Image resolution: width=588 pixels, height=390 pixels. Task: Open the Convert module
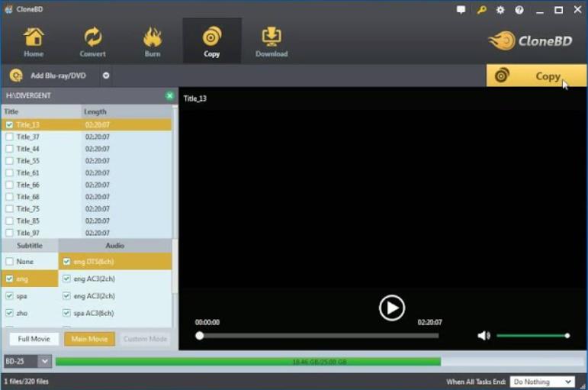pos(92,41)
